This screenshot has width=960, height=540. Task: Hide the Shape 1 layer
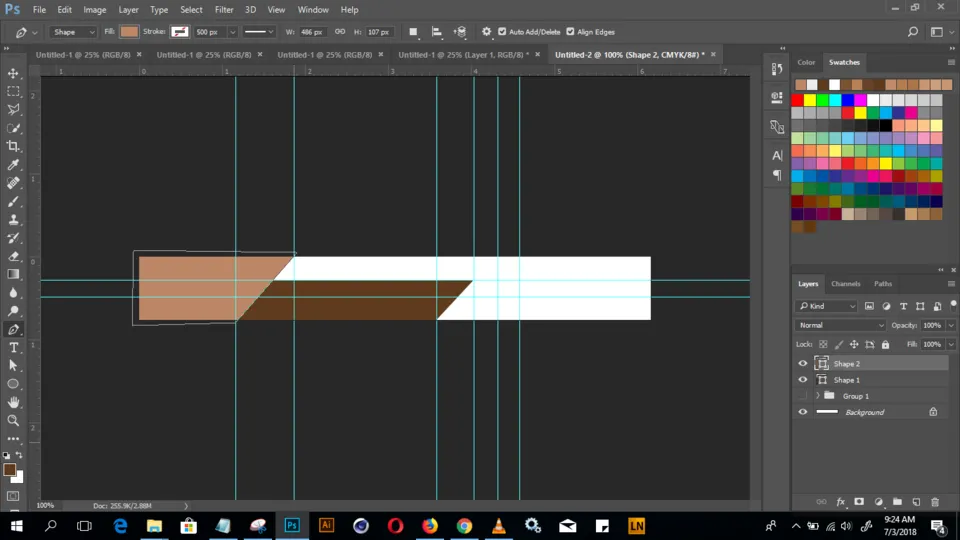coord(803,380)
